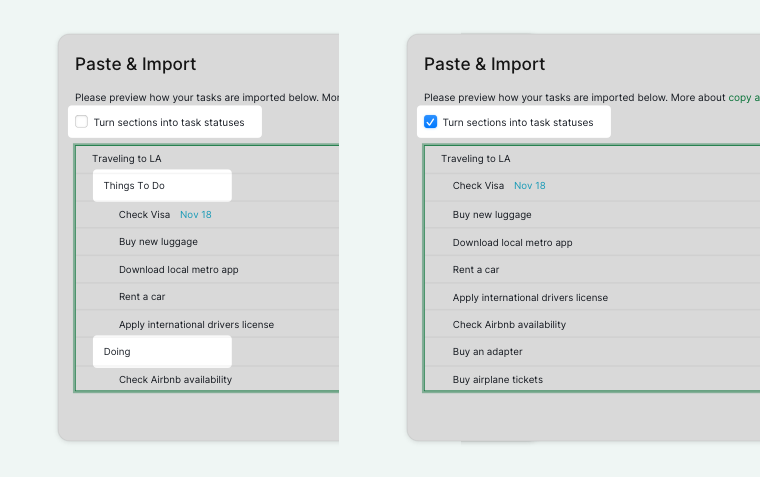The width and height of the screenshot is (760, 477).
Task: Click Traveling to LA in right preview
Action: (x=476, y=159)
